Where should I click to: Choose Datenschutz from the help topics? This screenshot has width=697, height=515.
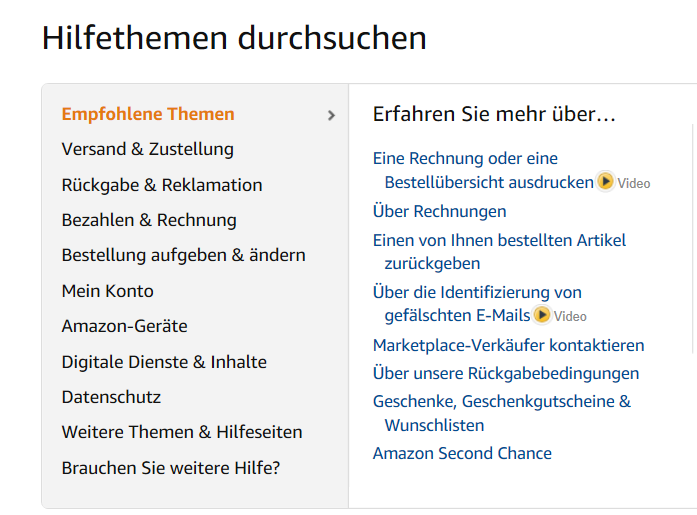(x=111, y=397)
